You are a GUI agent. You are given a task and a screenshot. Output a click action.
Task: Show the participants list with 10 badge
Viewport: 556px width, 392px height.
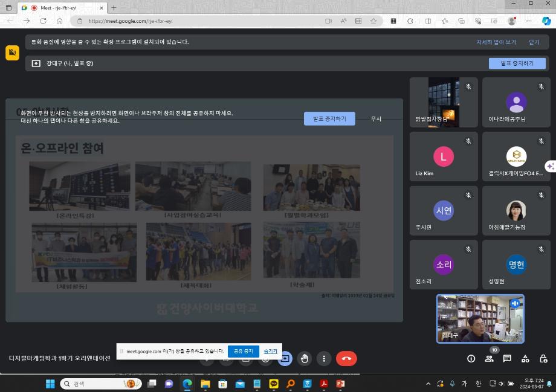tap(489, 359)
